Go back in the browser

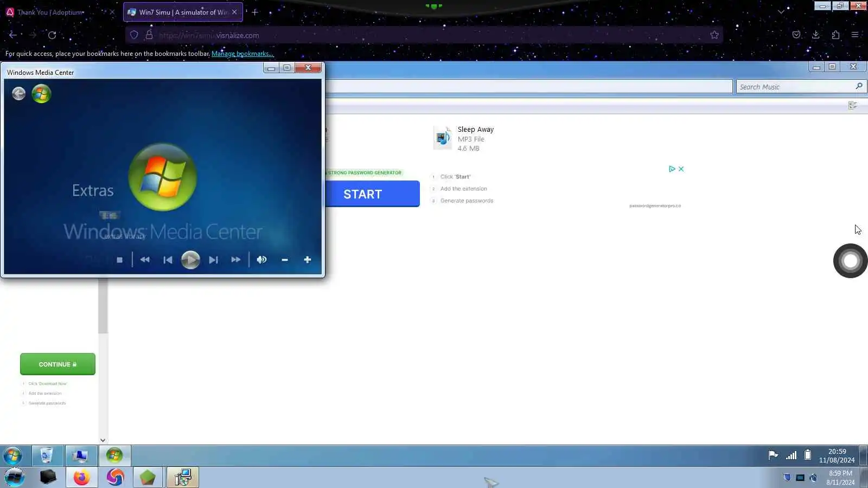click(x=12, y=35)
